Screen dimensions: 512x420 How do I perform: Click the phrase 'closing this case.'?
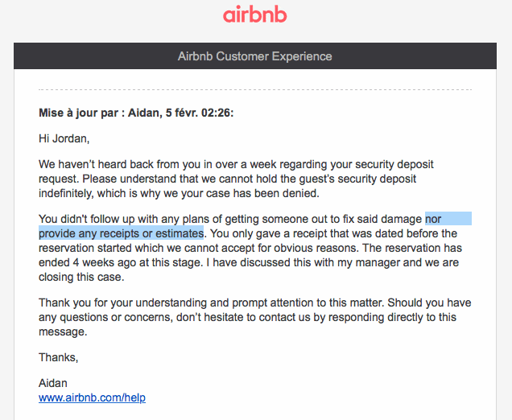click(x=81, y=277)
